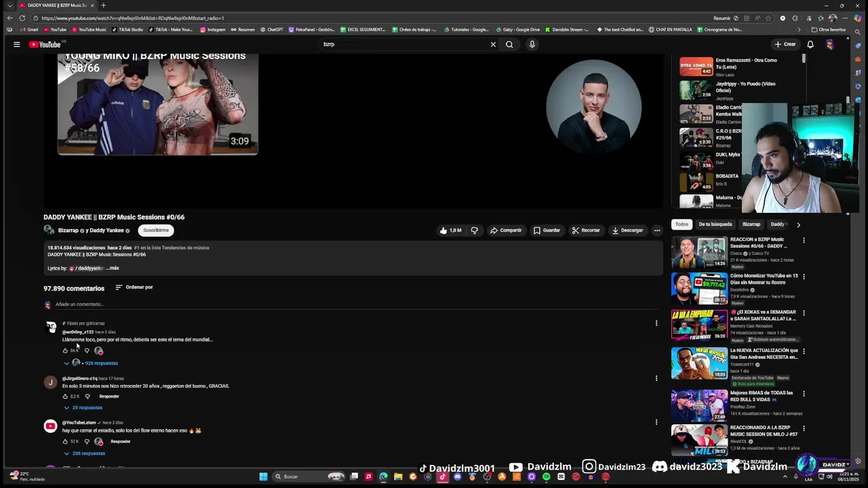Like the Daddy Yankee video
This screenshot has height=488, width=868.
[x=451, y=230]
